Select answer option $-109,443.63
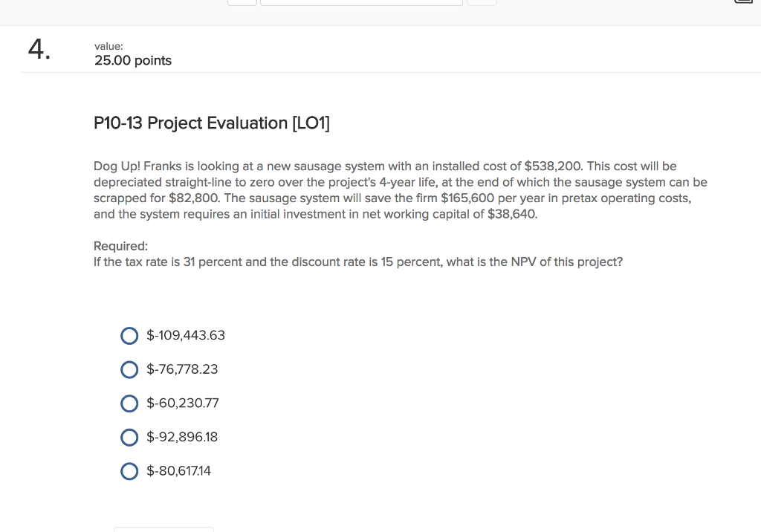 tap(129, 336)
